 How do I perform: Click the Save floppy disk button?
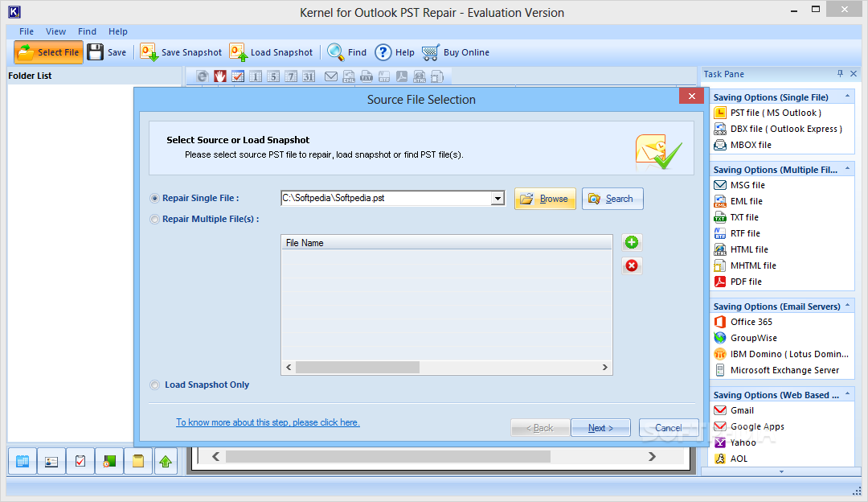(108, 52)
